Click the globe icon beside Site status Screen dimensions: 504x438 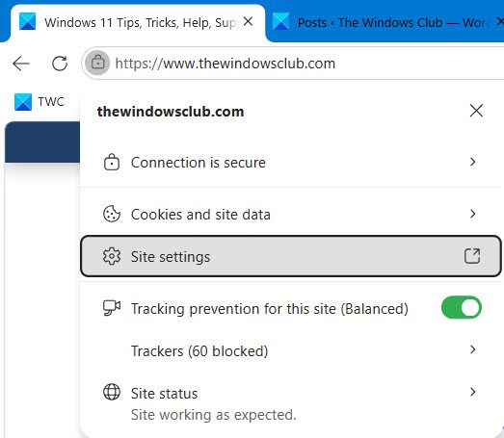click(x=112, y=392)
